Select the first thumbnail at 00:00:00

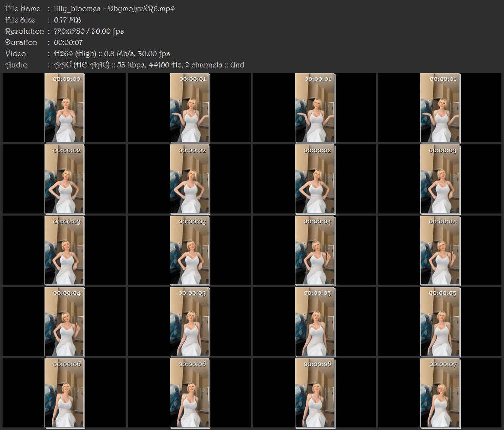tap(64, 108)
